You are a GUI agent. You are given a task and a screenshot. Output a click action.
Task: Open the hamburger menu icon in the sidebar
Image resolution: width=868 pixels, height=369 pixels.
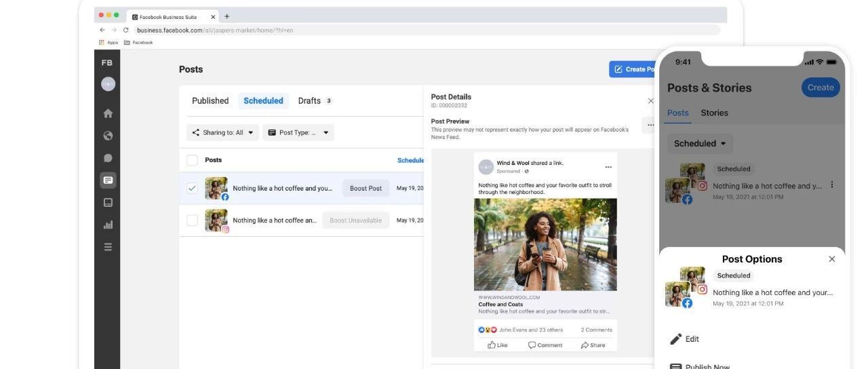click(x=108, y=247)
